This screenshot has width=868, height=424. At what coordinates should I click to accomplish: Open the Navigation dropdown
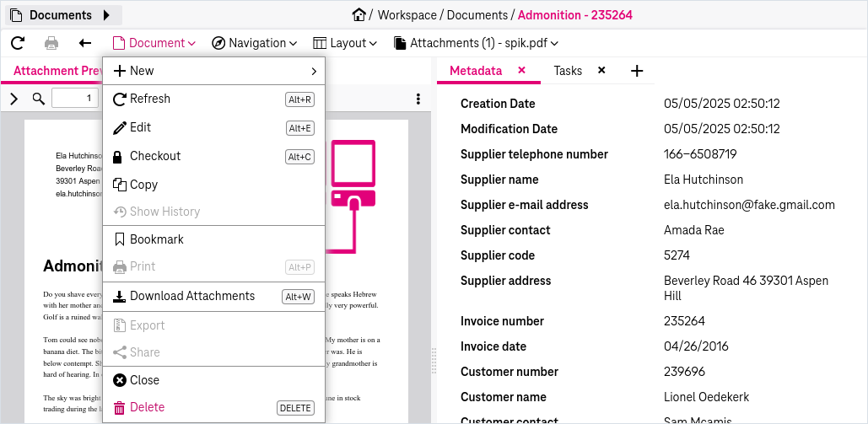pos(255,43)
